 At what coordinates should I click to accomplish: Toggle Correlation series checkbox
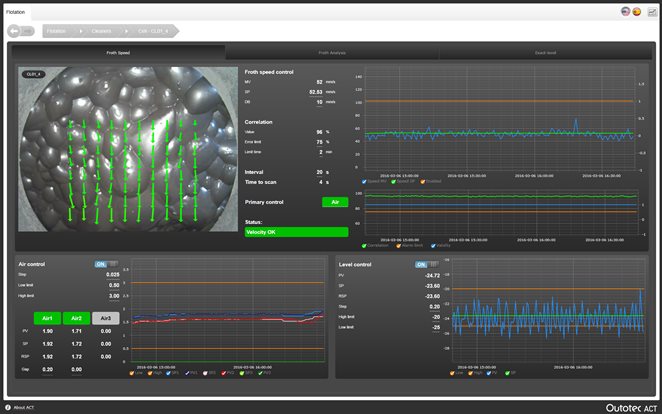364,246
